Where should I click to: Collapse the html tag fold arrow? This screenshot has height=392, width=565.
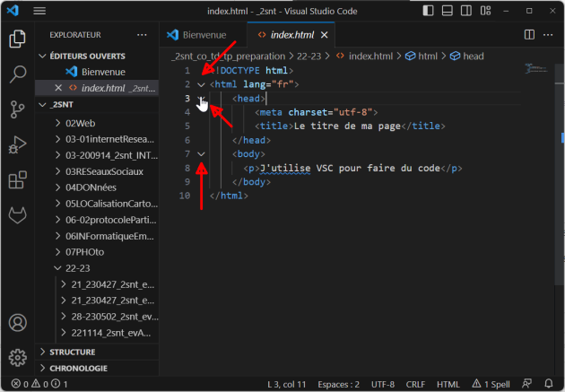201,84
